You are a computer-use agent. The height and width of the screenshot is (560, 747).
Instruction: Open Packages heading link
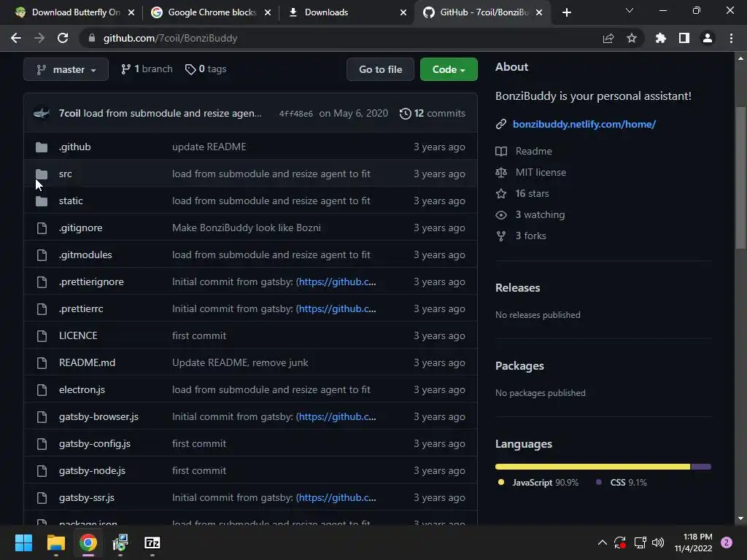pyautogui.click(x=519, y=366)
